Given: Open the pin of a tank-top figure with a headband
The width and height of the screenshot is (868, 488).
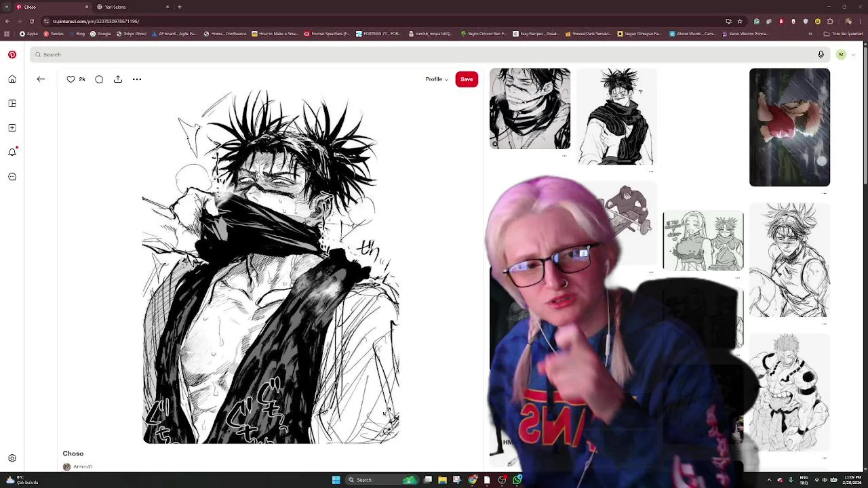Looking at the screenshot, I should (789, 260).
